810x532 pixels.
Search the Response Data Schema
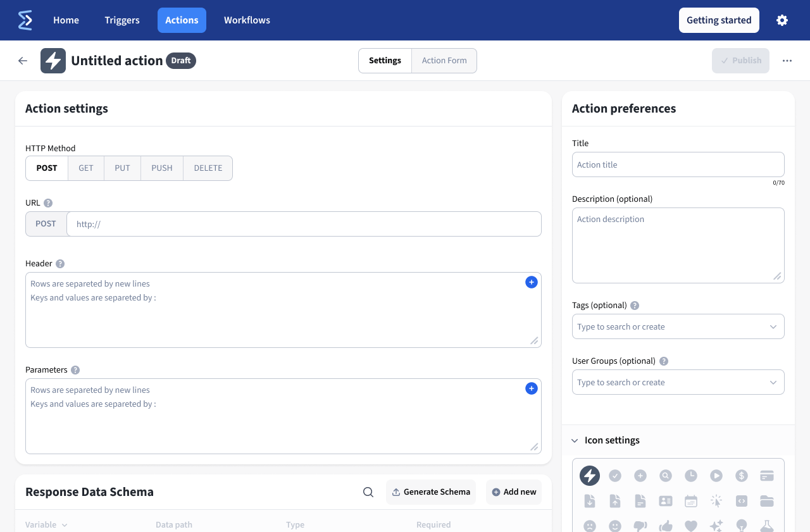coord(368,492)
